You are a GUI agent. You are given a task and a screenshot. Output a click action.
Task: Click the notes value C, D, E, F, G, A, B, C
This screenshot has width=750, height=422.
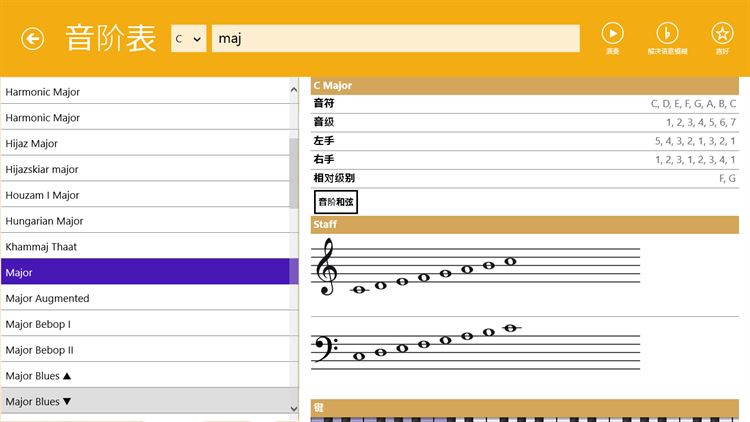point(693,103)
